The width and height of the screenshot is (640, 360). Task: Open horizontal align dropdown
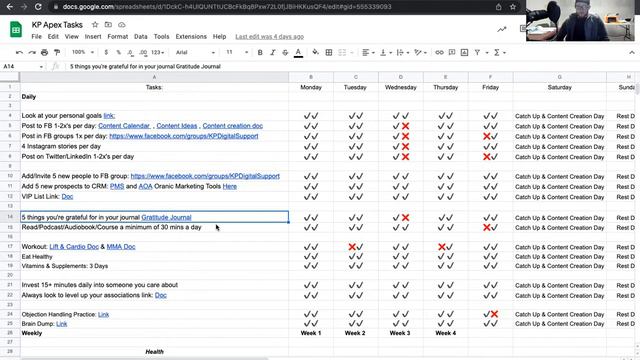coord(368,53)
